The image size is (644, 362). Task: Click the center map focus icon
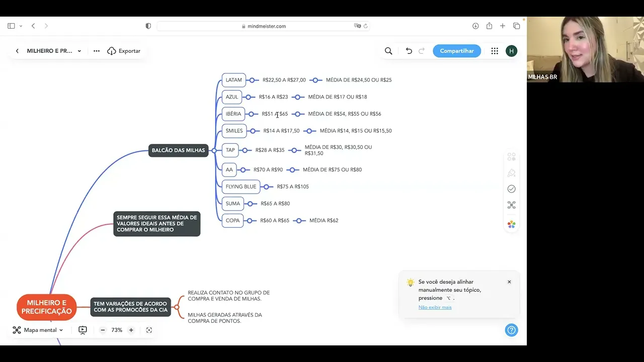[149, 330]
